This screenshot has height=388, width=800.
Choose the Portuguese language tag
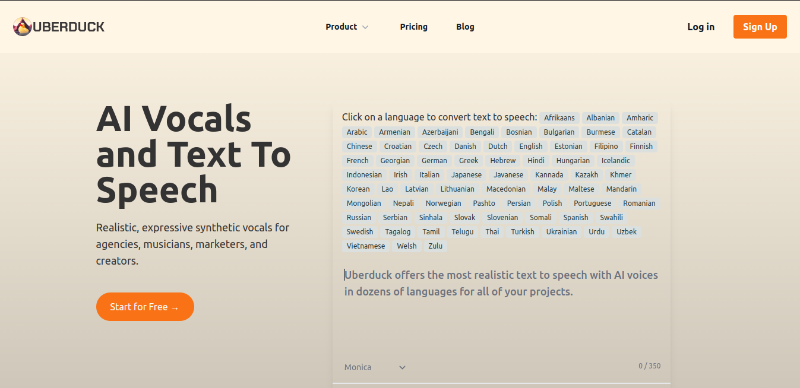pyautogui.click(x=592, y=204)
